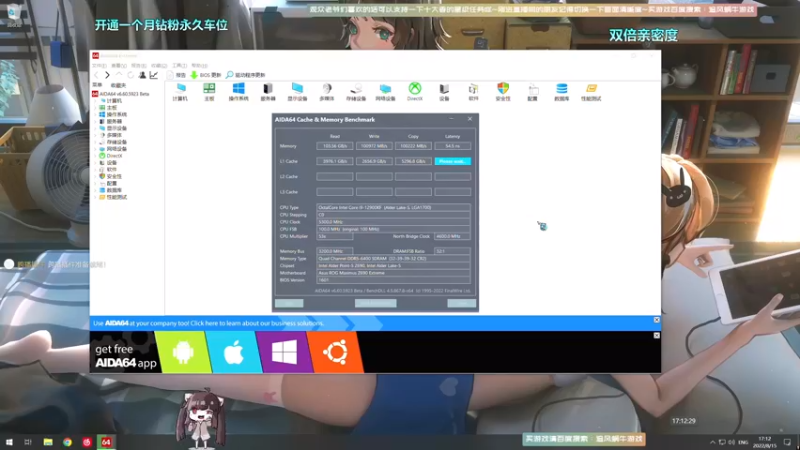Click the highlighted 'Please wait' L1 latency cell
The width and height of the screenshot is (800, 450).
point(453,161)
